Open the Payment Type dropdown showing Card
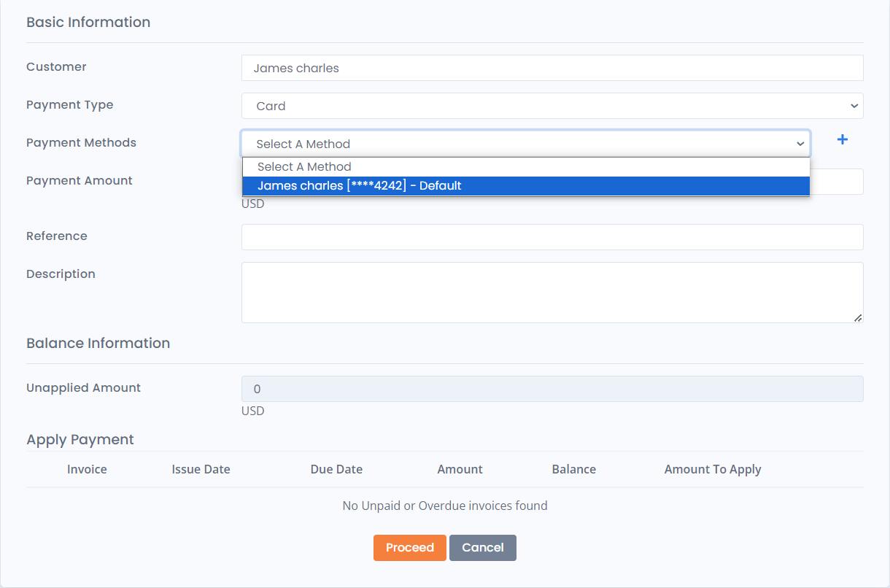890x588 pixels. [552, 106]
